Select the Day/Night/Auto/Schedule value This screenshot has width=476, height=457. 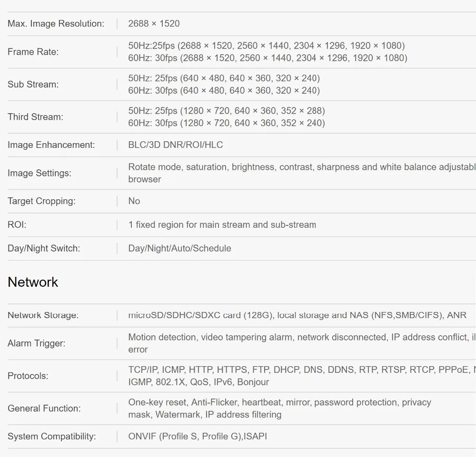[180, 248]
